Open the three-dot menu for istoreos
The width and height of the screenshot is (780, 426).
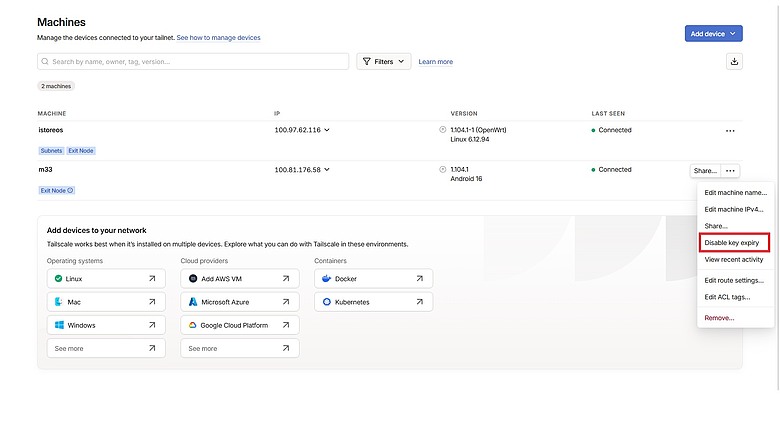click(x=730, y=131)
